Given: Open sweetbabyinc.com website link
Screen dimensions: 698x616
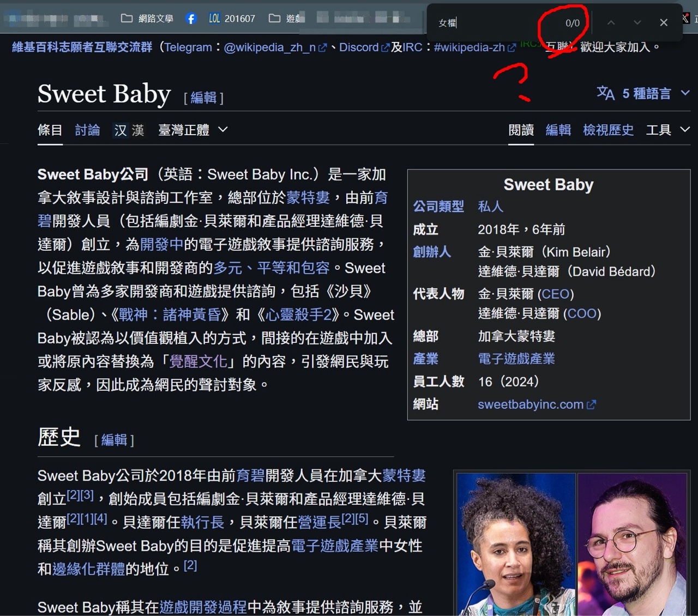Looking at the screenshot, I should pyautogui.click(x=531, y=404).
